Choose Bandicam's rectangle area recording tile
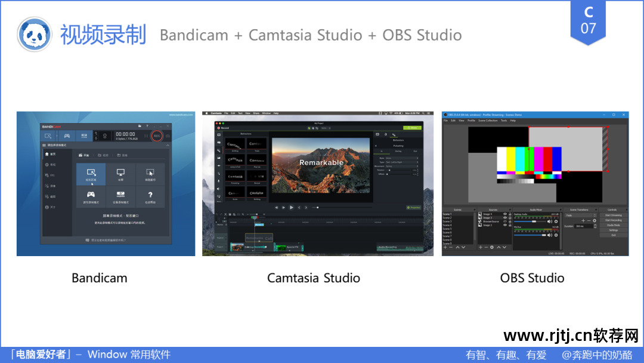The width and height of the screenshot is (644, 363). point(91,174)
